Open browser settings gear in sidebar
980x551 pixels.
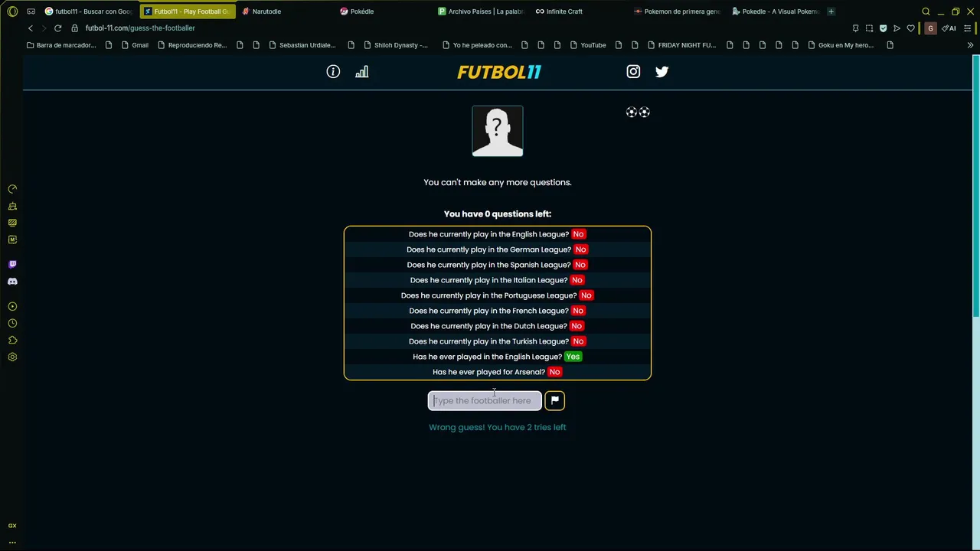[12, 357]
